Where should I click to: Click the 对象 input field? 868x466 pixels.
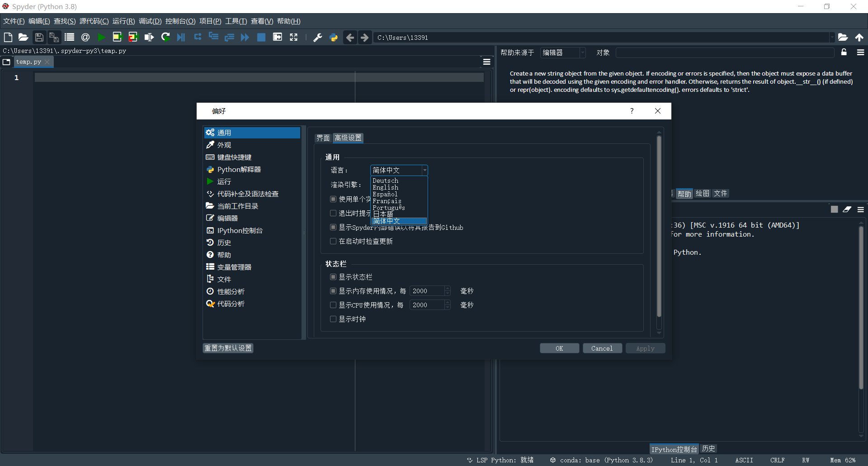pos(725,53)
